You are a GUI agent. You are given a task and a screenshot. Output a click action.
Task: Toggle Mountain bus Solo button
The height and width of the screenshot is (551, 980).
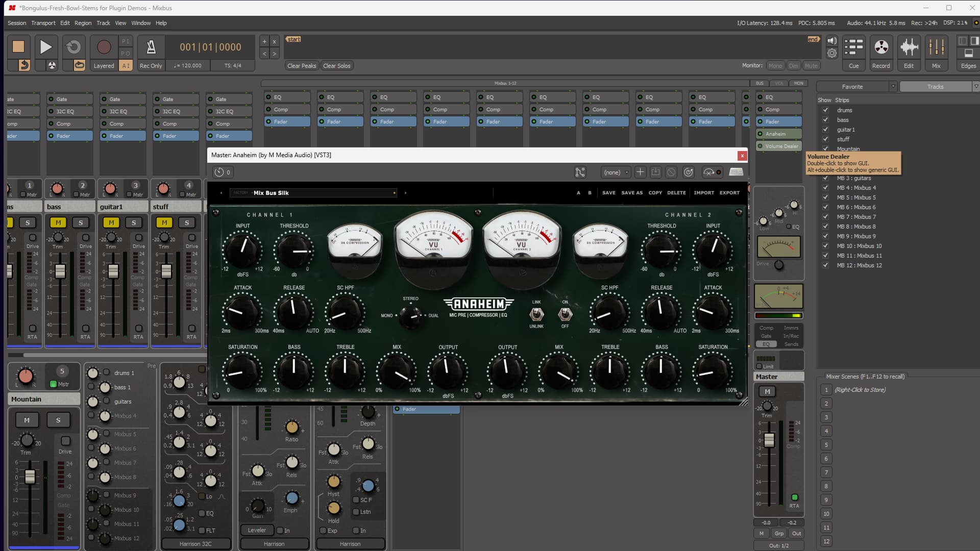point(58,420)
